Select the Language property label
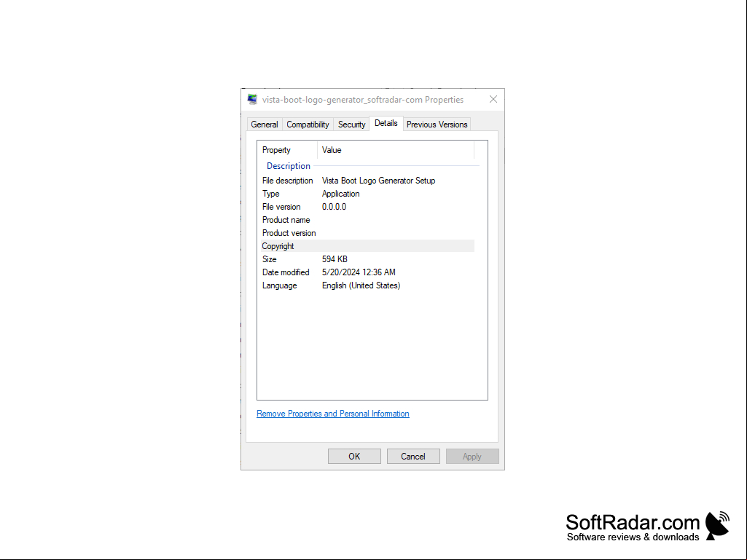The height and width of the screenshot is (560, 747). click(x=280, y=285)
